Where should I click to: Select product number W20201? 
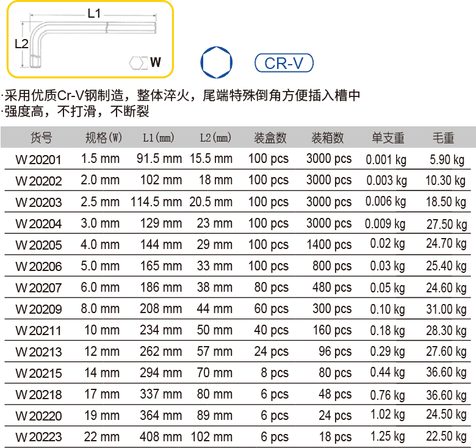click(38, 160)
